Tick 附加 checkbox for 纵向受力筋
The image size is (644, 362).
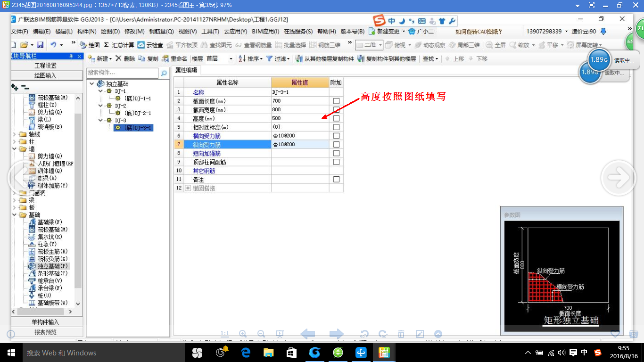(x=336, y=144)
